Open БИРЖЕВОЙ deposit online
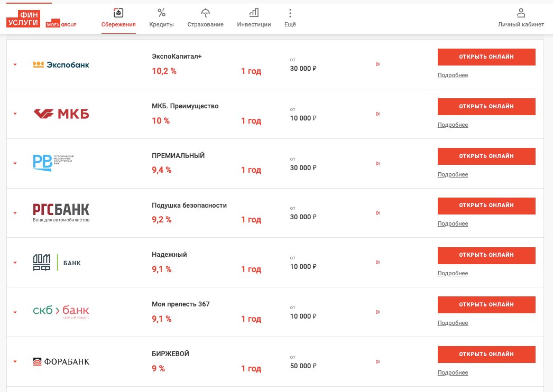The height and width of the screenshot is (392, 553). point(486,354)
